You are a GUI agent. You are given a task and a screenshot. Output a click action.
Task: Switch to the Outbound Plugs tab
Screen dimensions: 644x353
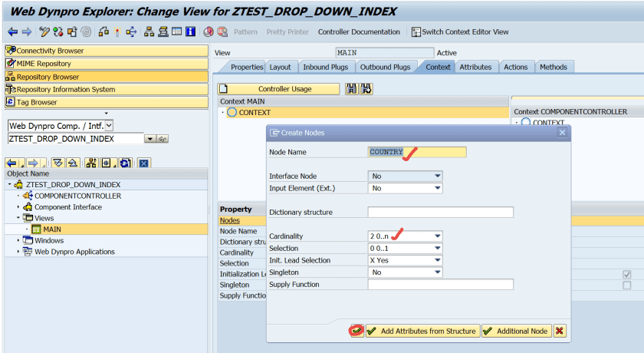tap(385, 67)
